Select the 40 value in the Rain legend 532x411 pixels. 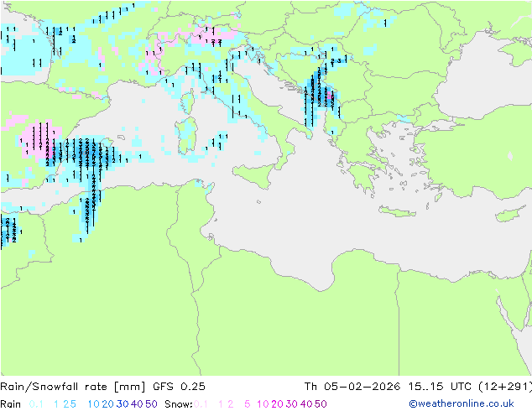pos(137,404)
